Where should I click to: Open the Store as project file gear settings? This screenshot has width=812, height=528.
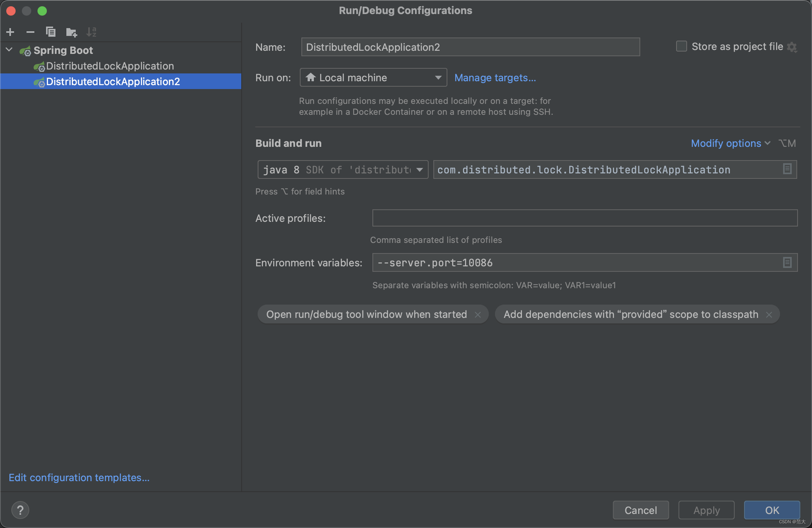coord(792,47)
